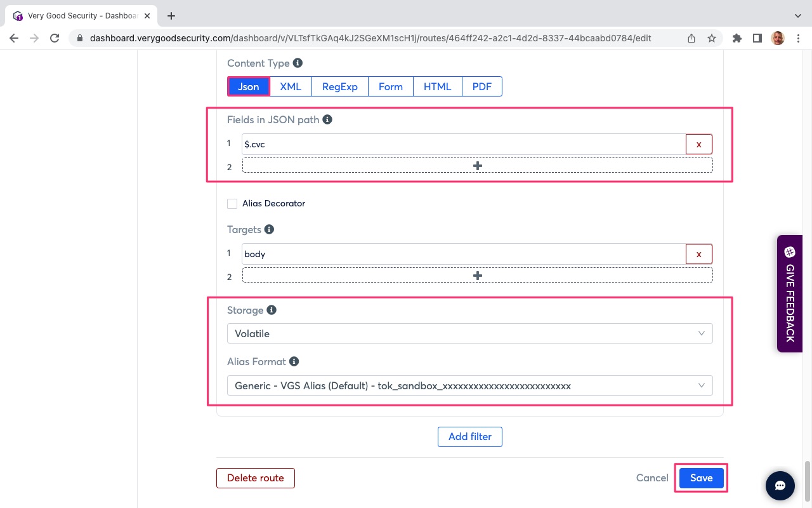Open Chrome three-dot menu
812x508 pixels.
[x=797, y=38]
